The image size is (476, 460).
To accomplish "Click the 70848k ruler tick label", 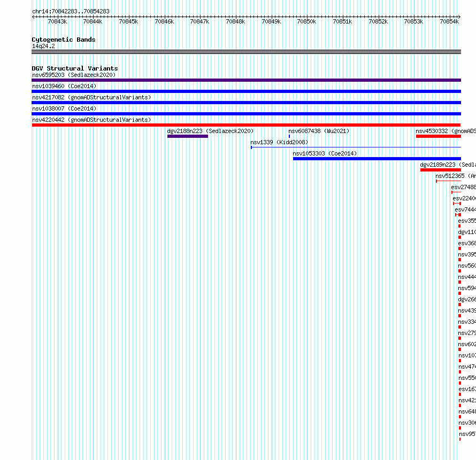I will pyautogui.click(x=235, y=21).
